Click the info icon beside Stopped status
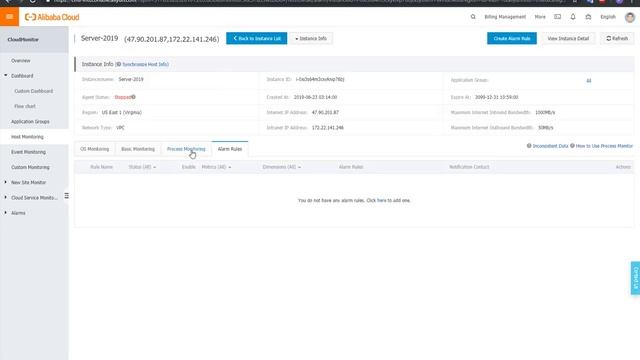640x360 pixels. tap(133, 97)
